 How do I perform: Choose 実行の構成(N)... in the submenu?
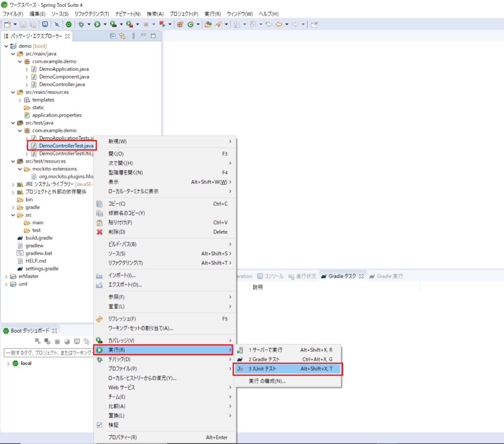coord(267,381)
